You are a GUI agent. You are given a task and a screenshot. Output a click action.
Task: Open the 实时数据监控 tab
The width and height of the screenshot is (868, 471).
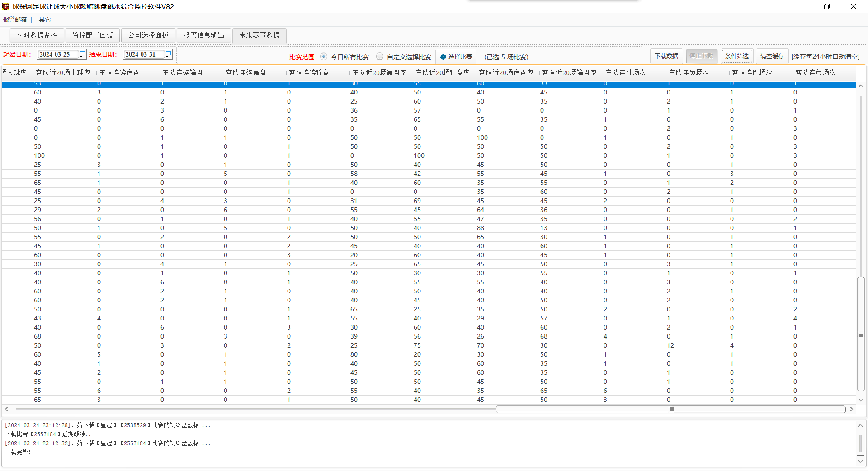tap(37, 35)
